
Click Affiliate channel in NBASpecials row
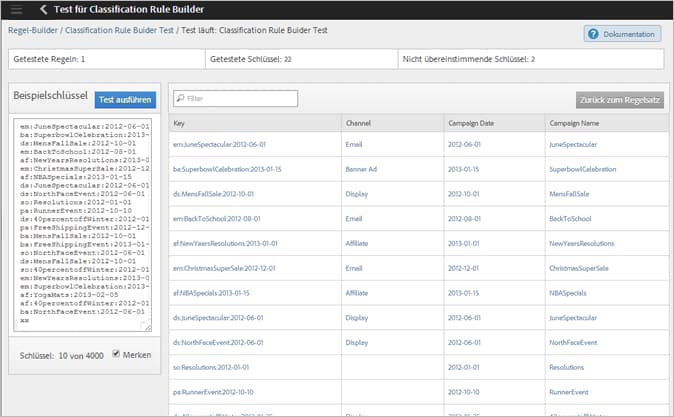pos(357,293)
